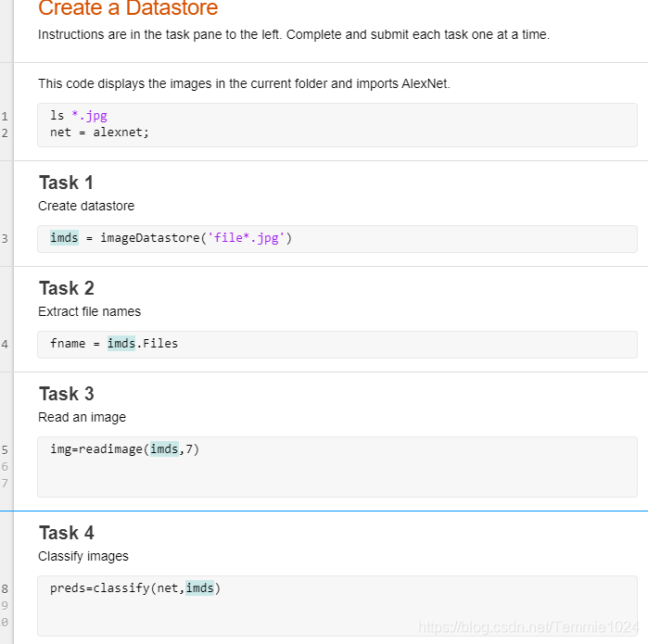This screenshot has height=644, width=648.
Task: Click the 'Create a Datastore' title
Action: [128, 7]
